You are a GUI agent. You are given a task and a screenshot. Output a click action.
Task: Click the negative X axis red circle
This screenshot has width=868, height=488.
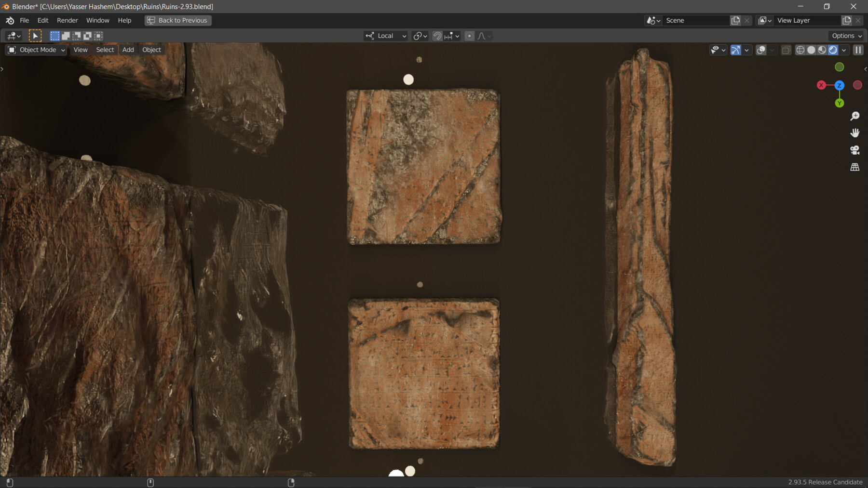pos(857,85)
